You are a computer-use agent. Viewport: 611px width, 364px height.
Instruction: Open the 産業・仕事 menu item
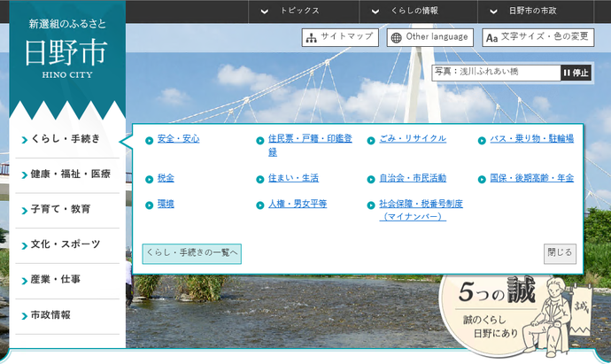point(67,280)
